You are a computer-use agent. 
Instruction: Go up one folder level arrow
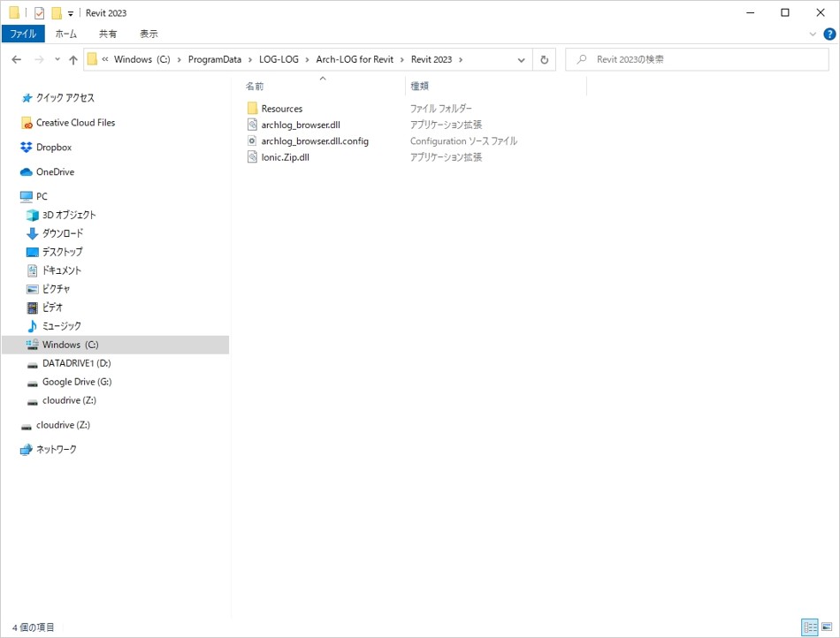click(x=73, y=59)
